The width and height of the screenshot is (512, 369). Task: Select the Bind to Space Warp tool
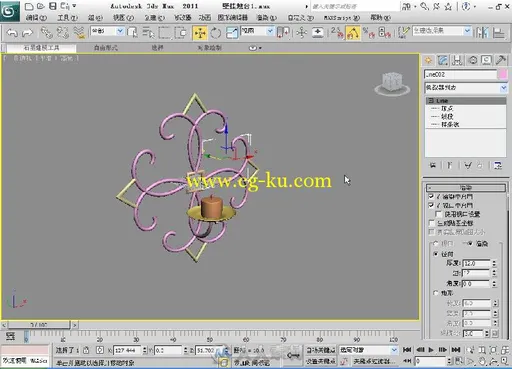pos(79,33)
